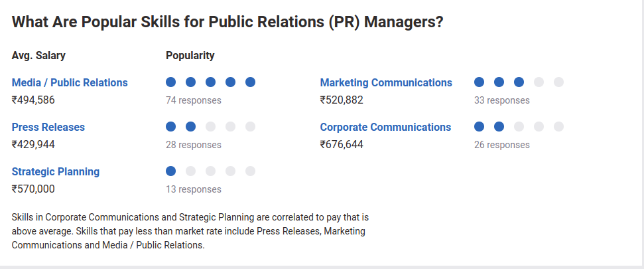The width and height of the screenshot is (644, 269).
Task: Click the first blue dot for Corporate Communications
Action: [479, 127]
